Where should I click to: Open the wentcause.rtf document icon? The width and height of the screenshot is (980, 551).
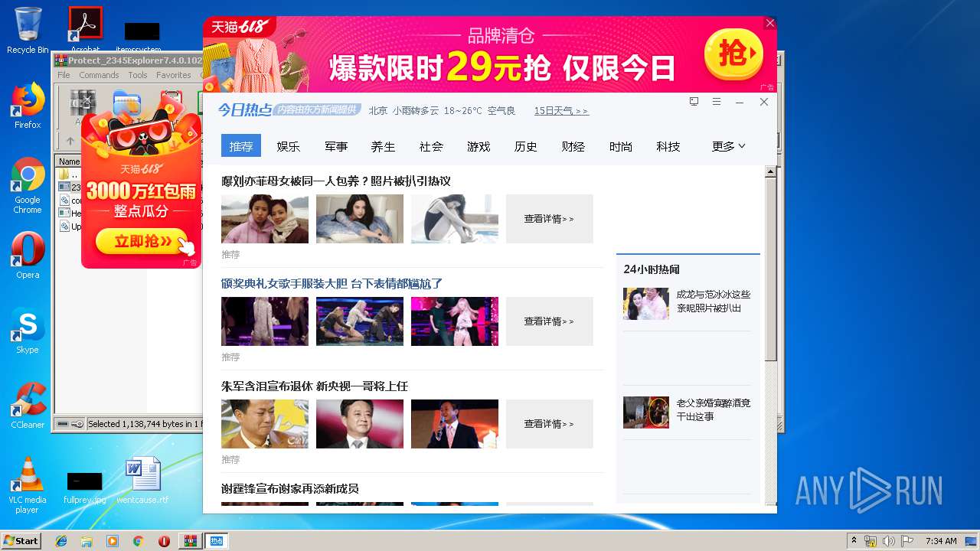pos(142,481)
